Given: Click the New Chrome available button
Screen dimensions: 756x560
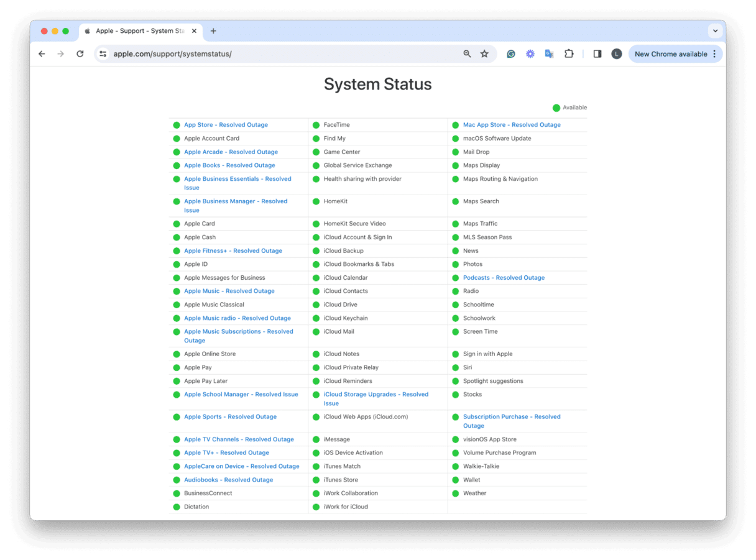Looking at the screenshot, I should 671,54.
